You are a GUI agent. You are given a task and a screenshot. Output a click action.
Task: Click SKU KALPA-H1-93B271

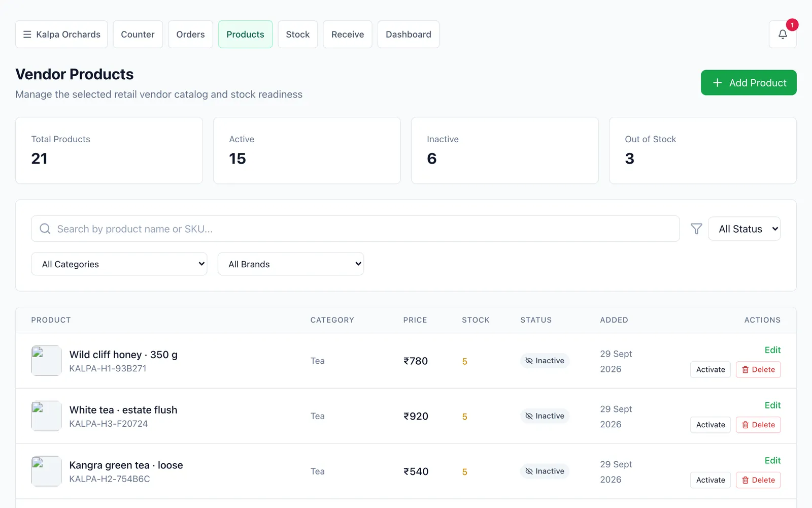pos(108,368)
